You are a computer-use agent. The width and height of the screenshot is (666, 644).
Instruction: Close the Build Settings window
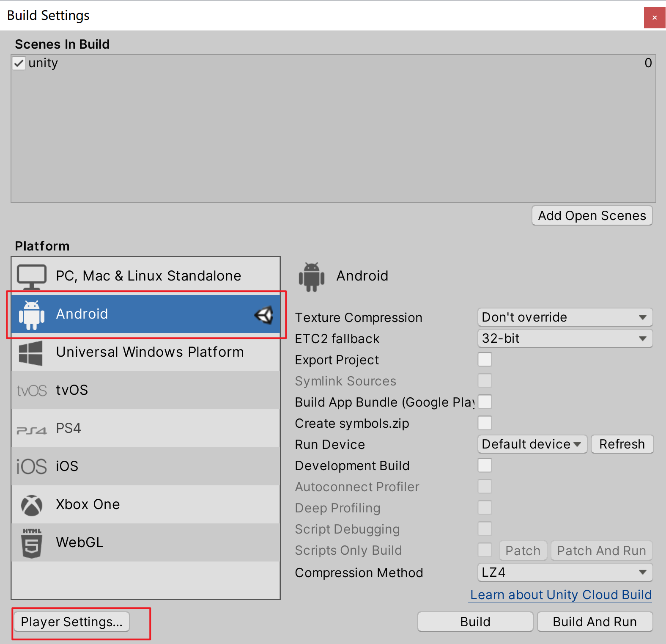(655, 17)
